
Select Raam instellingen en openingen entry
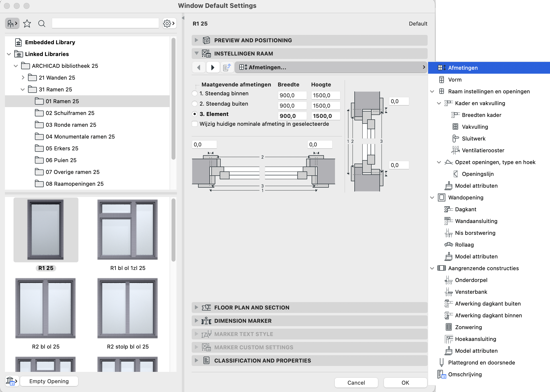click(489, 91)
